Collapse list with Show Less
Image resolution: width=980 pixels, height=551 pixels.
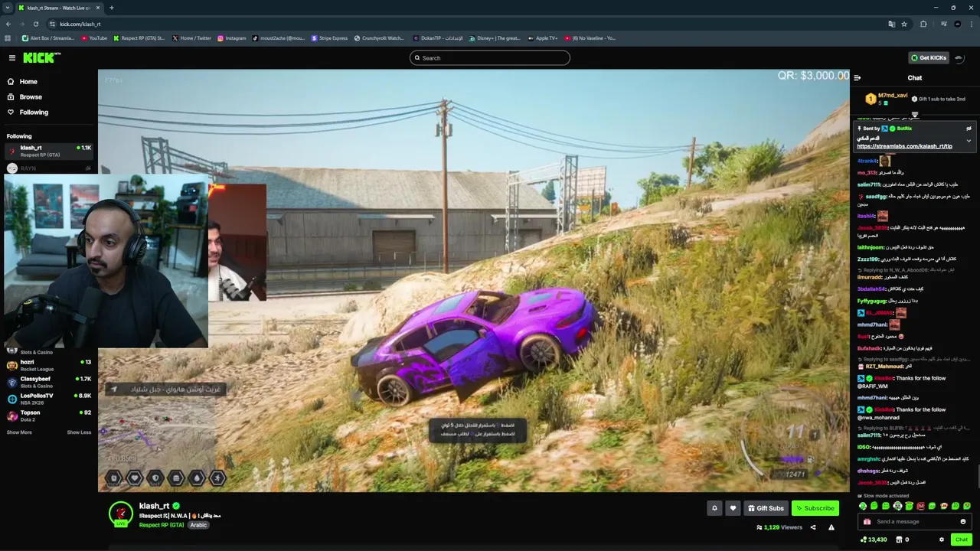(79, 432)
